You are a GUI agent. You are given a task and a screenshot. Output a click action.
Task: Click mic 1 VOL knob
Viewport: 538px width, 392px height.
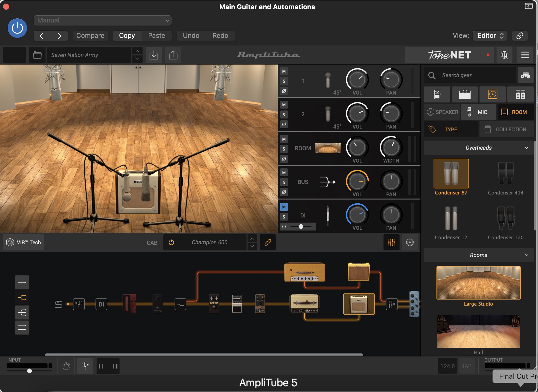pos(357,80)
